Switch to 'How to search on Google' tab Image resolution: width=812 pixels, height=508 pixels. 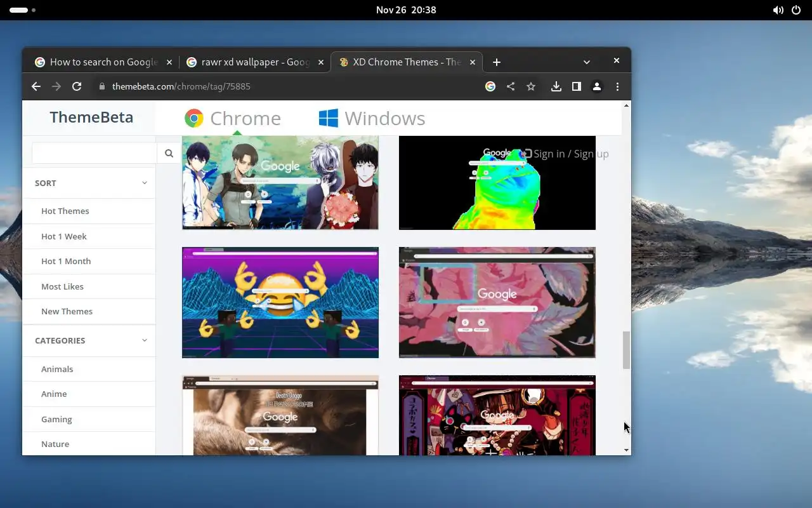103,62
